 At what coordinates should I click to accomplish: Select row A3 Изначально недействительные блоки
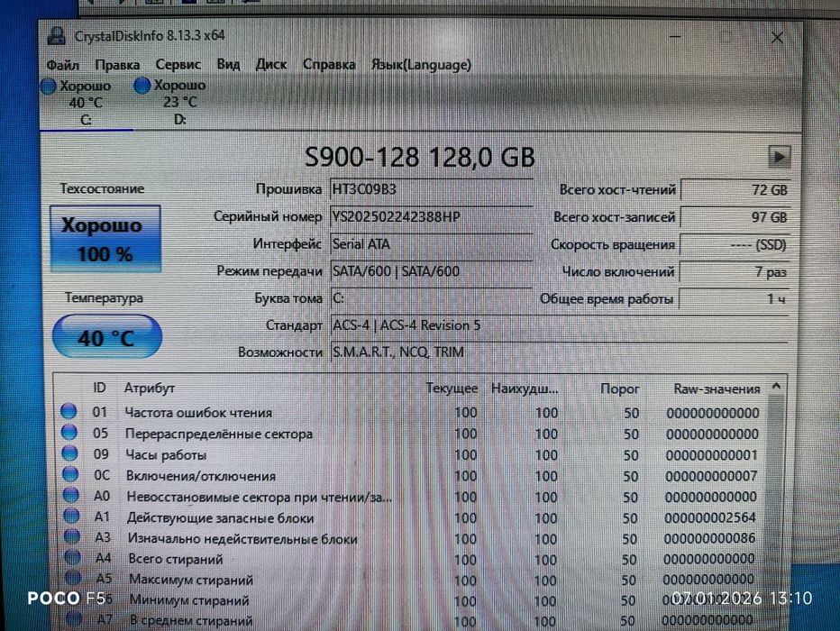410,538
